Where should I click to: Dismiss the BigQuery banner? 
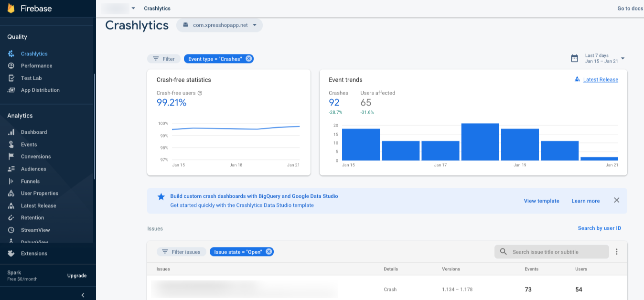click(x=616, y=200)
